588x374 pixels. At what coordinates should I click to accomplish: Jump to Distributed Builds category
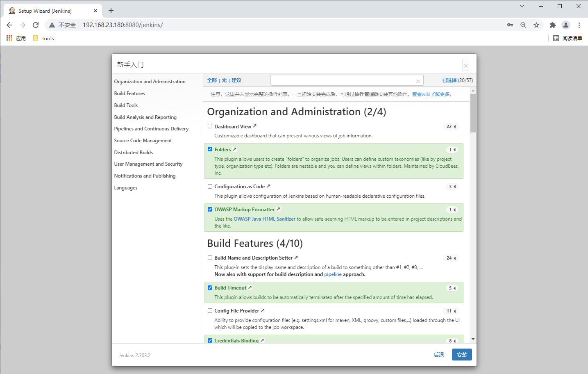(133, 153)
